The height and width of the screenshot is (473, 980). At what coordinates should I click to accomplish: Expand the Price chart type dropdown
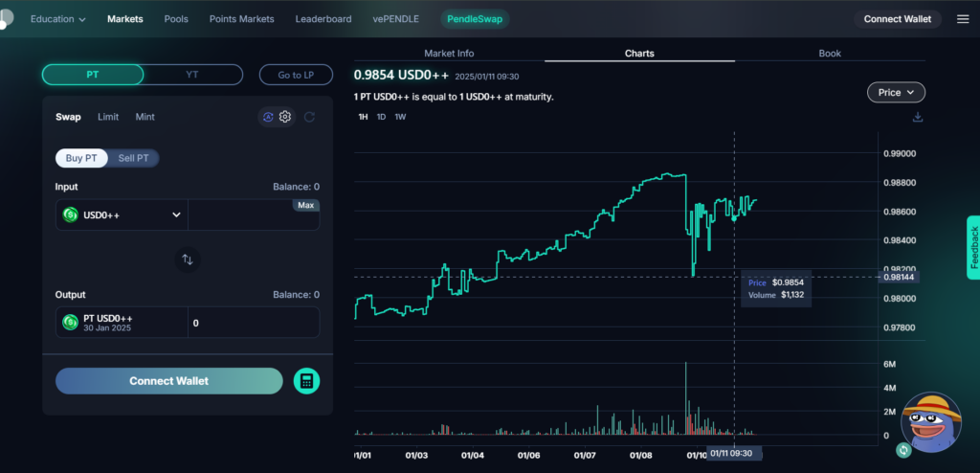[896, 93]
